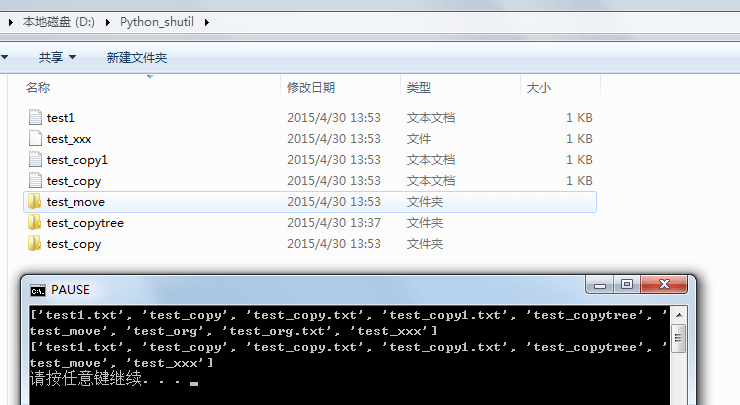Sort by 类型 column header
This screenshot has width=740, height=405.
point(419,88)
